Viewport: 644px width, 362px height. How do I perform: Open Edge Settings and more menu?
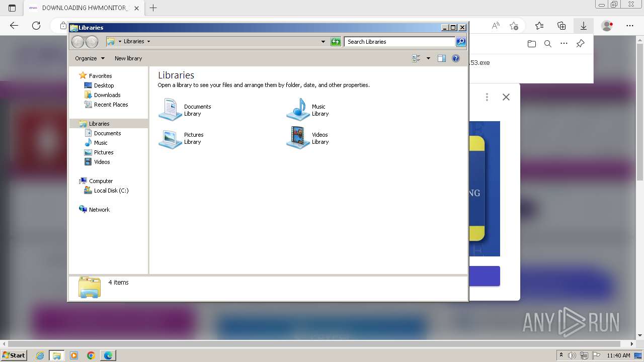point(630,26)
